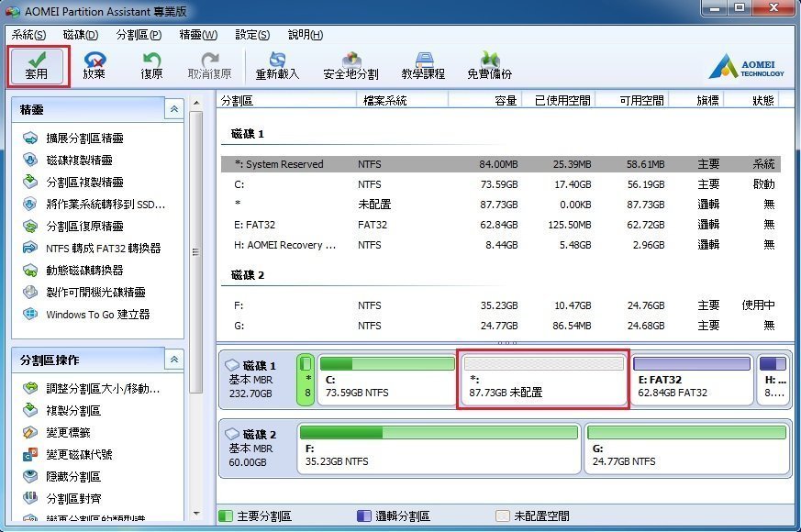The width and height of the screenshot is (801, 532).
Task: Open the 說明(H) menu
Action: click(x=306, y=35)
